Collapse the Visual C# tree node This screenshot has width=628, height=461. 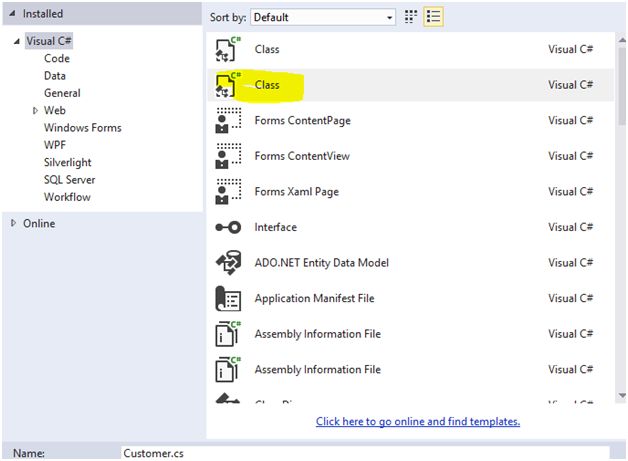[x=17, y=41]
